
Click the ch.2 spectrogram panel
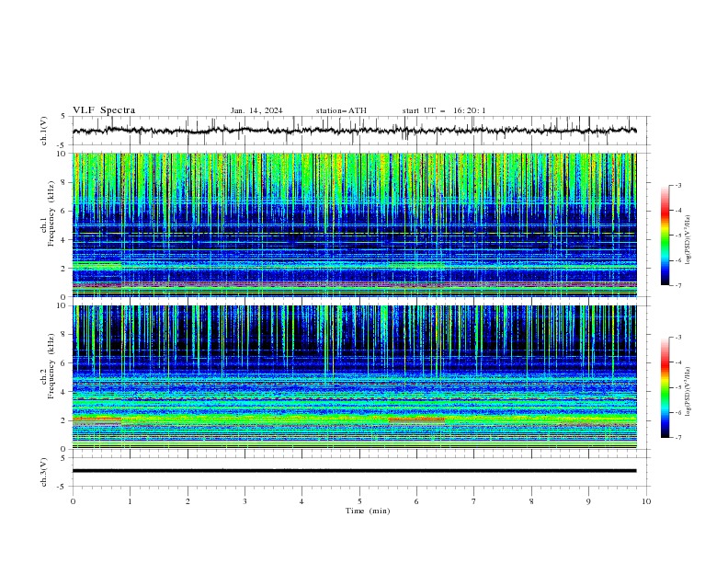click(354, 377)
